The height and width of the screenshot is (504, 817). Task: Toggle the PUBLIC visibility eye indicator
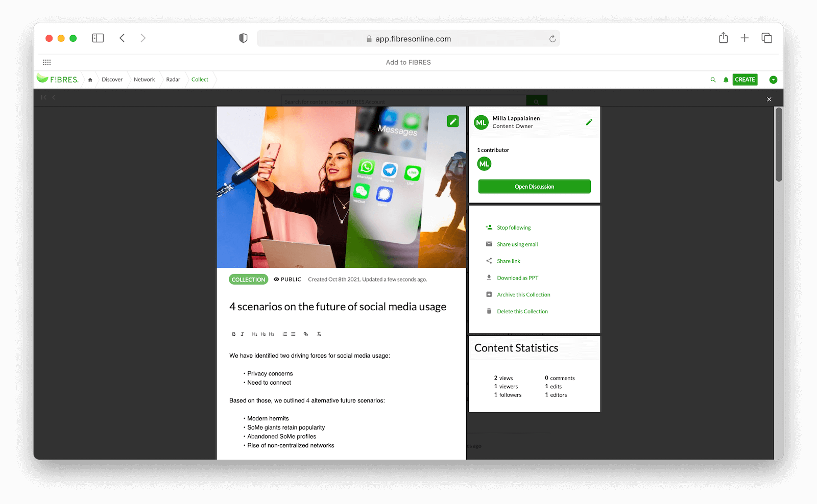click(276, 280)
